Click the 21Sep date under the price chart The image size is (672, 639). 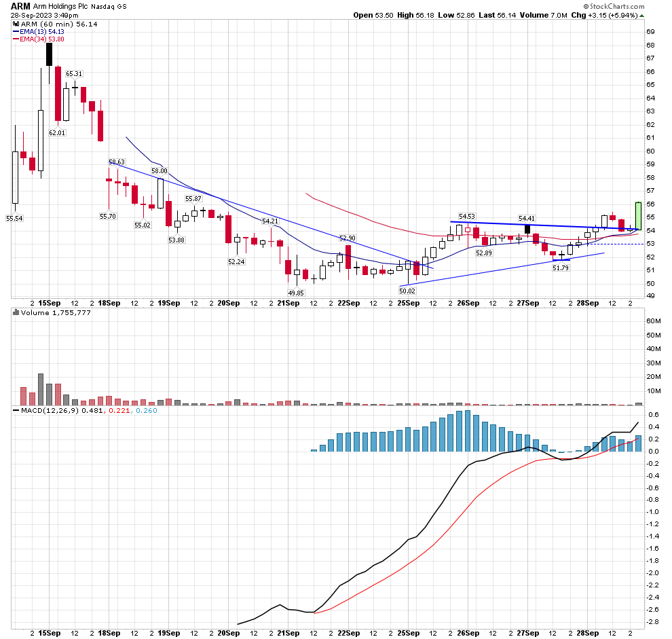pos(288,304)
